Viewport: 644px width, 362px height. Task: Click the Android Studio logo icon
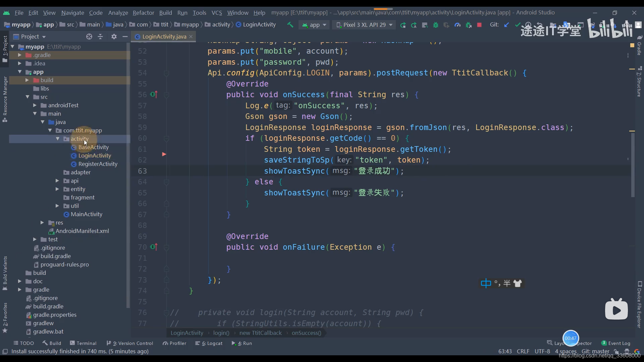(6, 13)
